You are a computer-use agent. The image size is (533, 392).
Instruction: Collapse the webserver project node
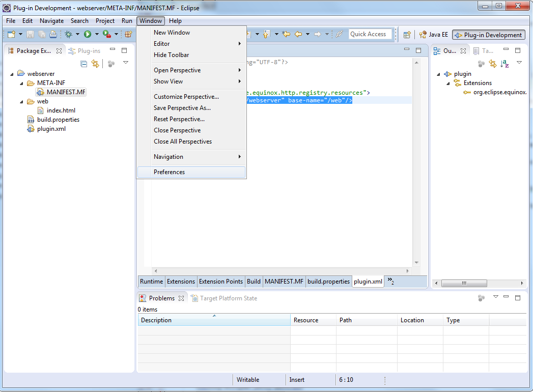12,74
